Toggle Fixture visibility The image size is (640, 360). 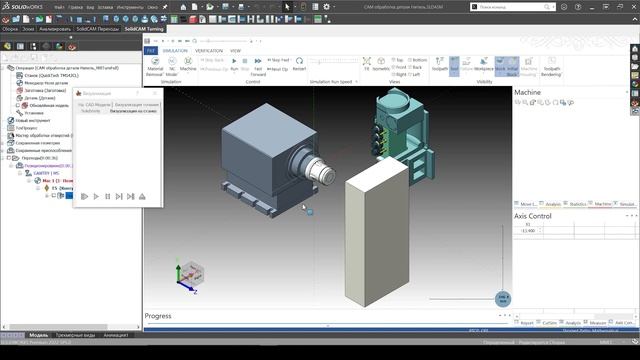click(466, 64)
